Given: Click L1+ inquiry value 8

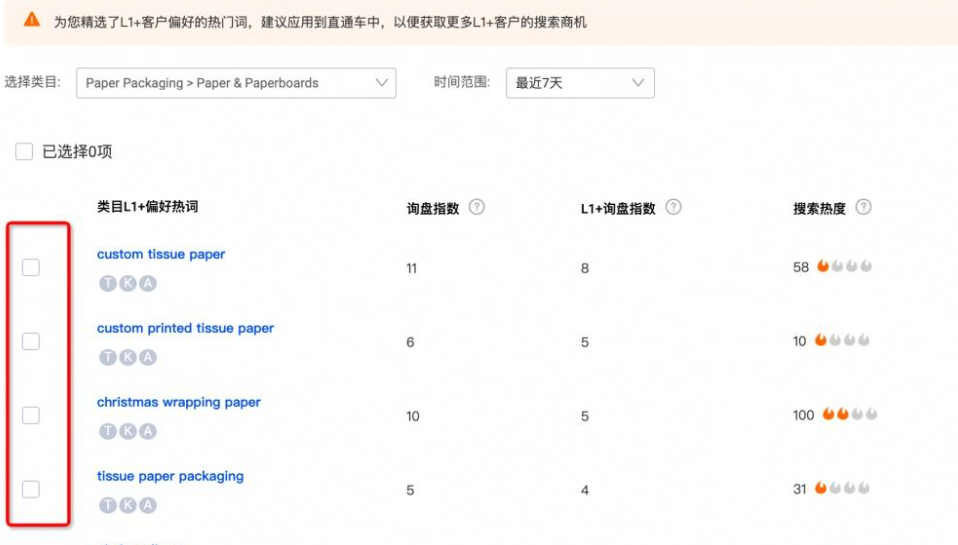Looking at the screenshot, I should (x=585, y=268).
